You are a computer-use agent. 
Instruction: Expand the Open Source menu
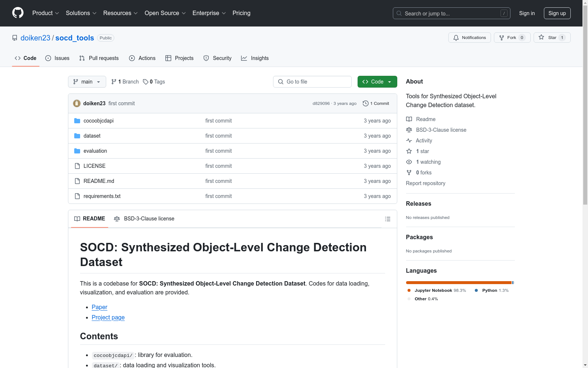pyautogui.click(x=165, y=13)
